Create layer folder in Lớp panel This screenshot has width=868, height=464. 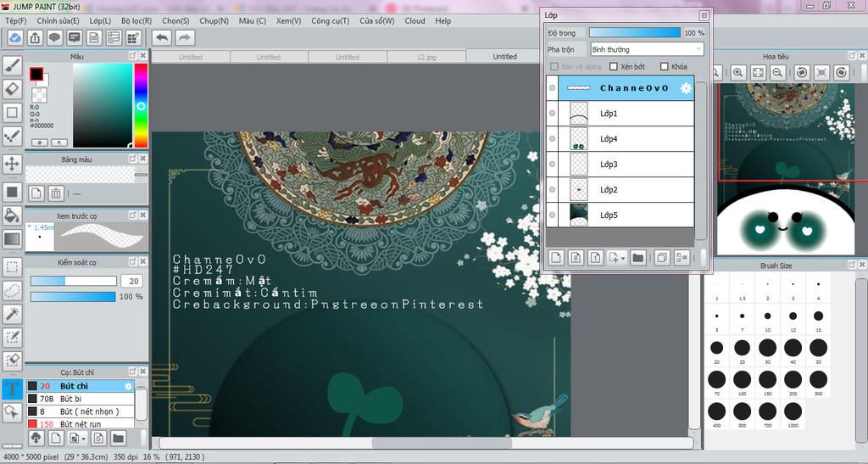click(637, 258)
